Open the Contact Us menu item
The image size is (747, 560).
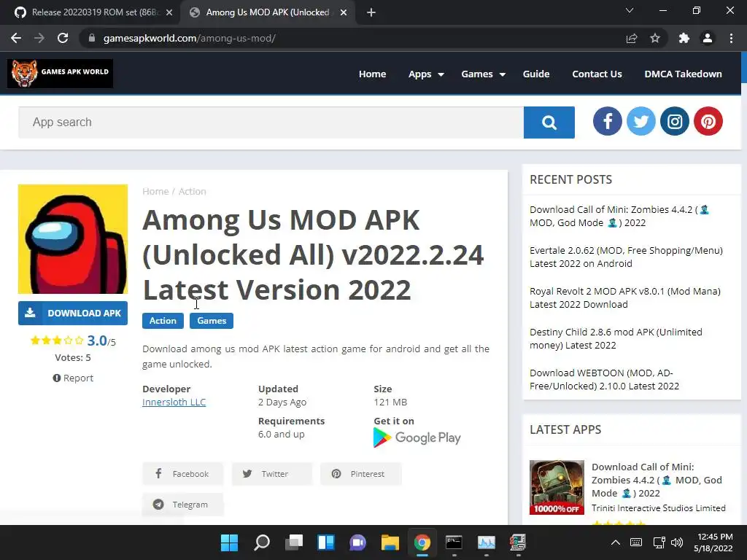(597, 74)
